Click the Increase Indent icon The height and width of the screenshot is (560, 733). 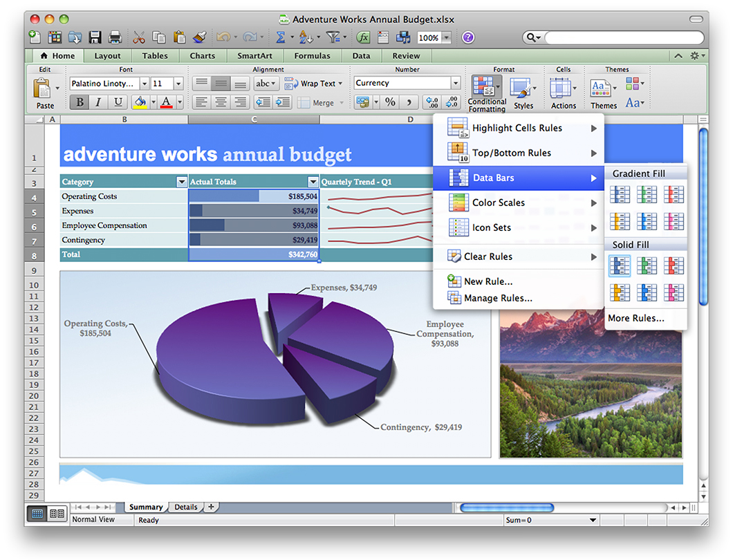[282, 102]
